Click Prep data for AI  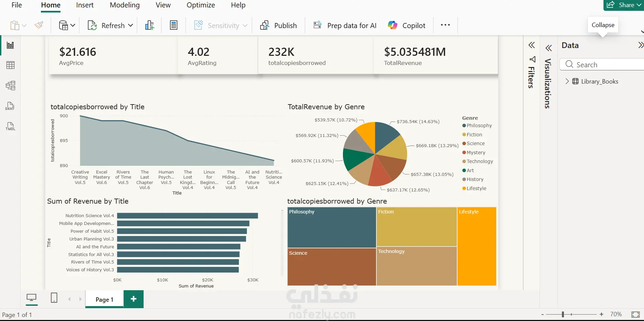pos(345,25)
